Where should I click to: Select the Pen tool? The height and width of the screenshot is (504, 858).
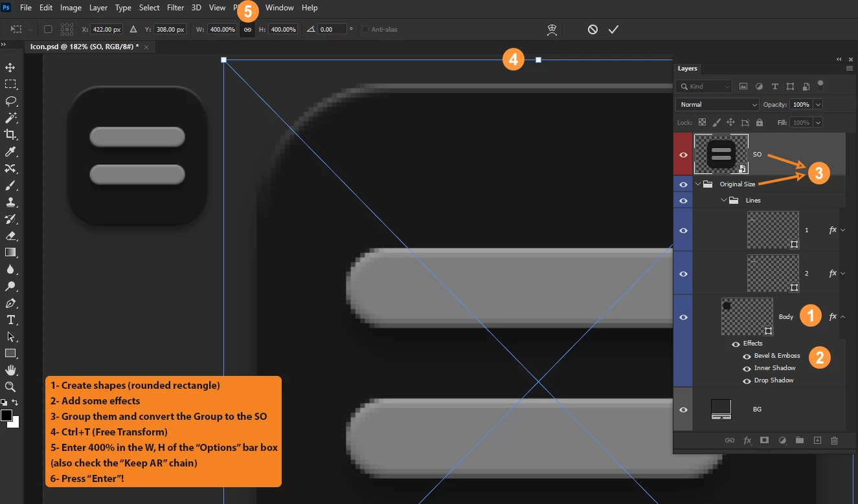coord(10,303)
